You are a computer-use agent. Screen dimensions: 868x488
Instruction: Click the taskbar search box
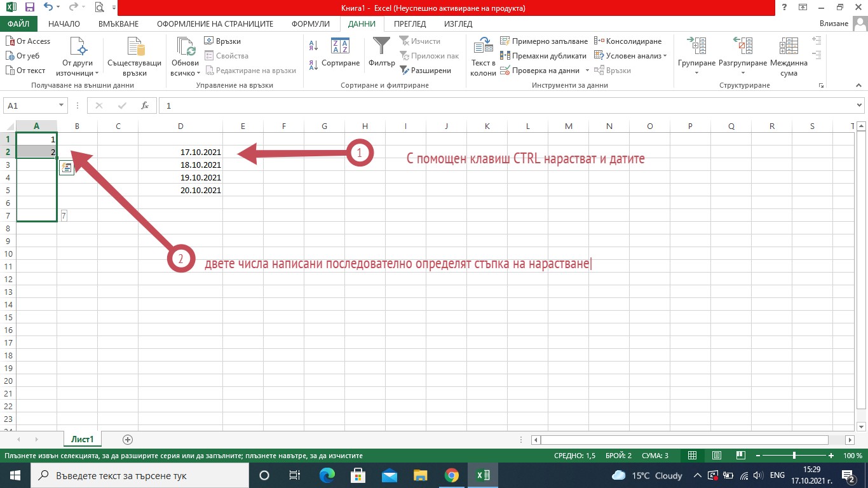point(139,475)
